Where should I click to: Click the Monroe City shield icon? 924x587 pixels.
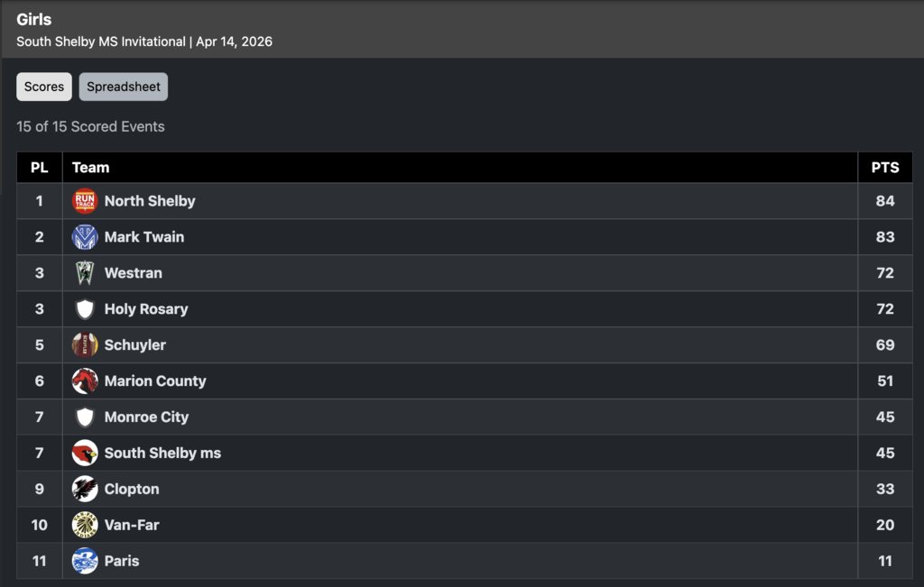[x=85, y=417]
